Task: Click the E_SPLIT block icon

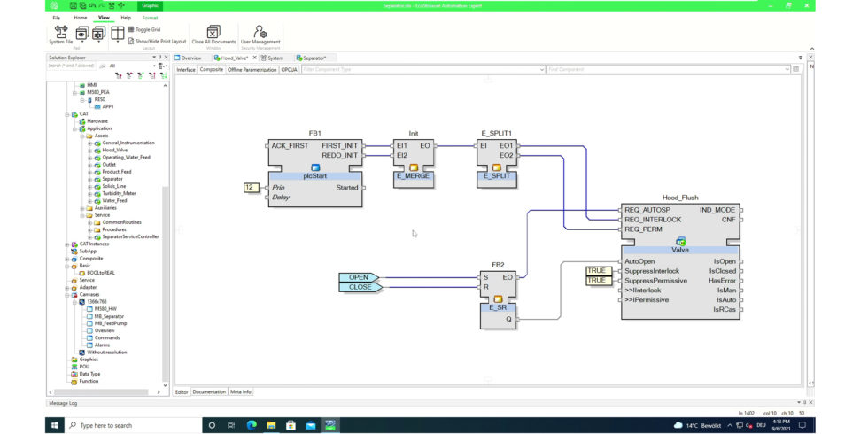Action: pos(497,167)
